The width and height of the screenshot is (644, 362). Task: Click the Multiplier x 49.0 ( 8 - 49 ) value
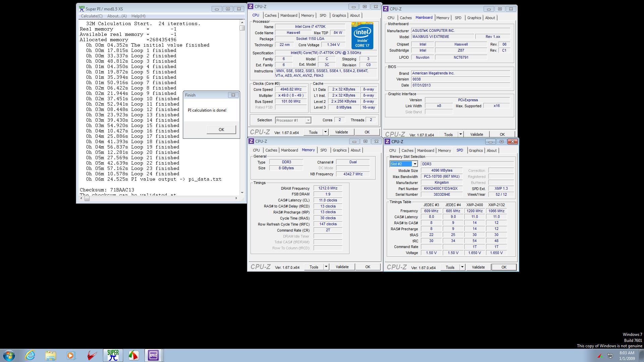(x=291, y=96)
